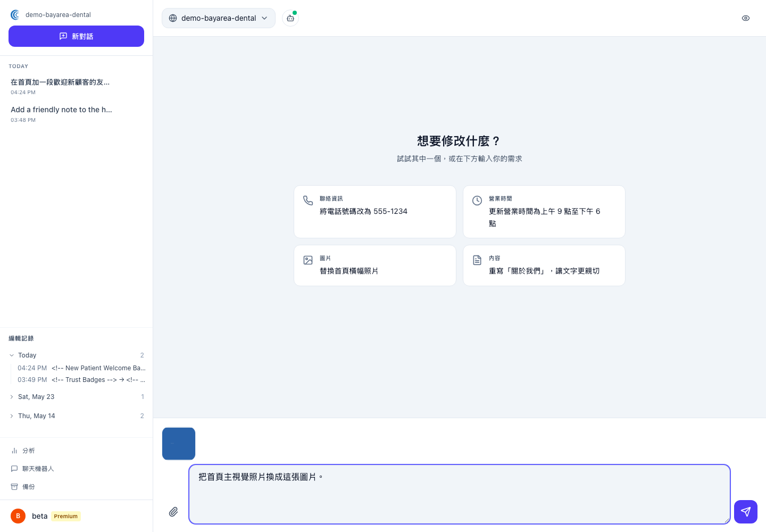Open the chatbot status robot icon

(290, 18)
